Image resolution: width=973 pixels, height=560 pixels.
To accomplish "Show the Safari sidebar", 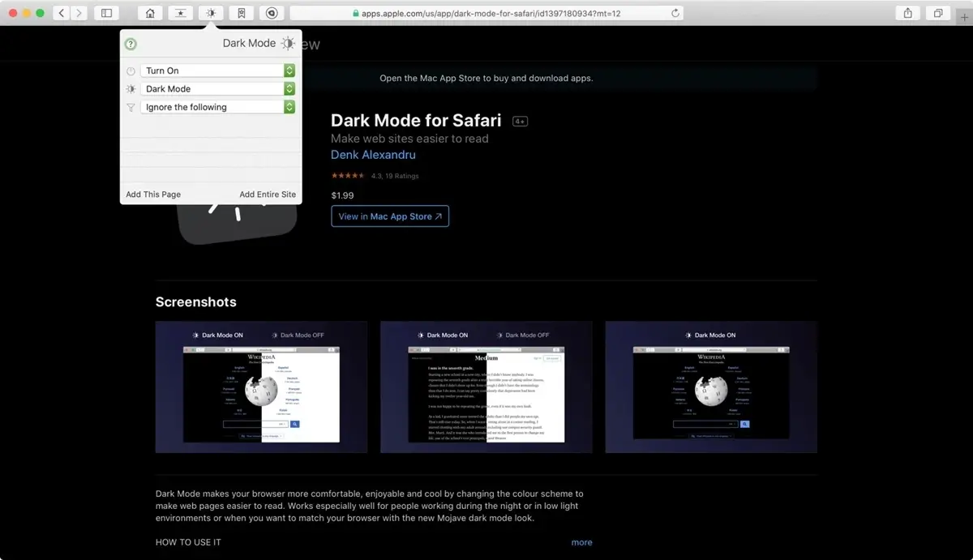I will (106, 13).
